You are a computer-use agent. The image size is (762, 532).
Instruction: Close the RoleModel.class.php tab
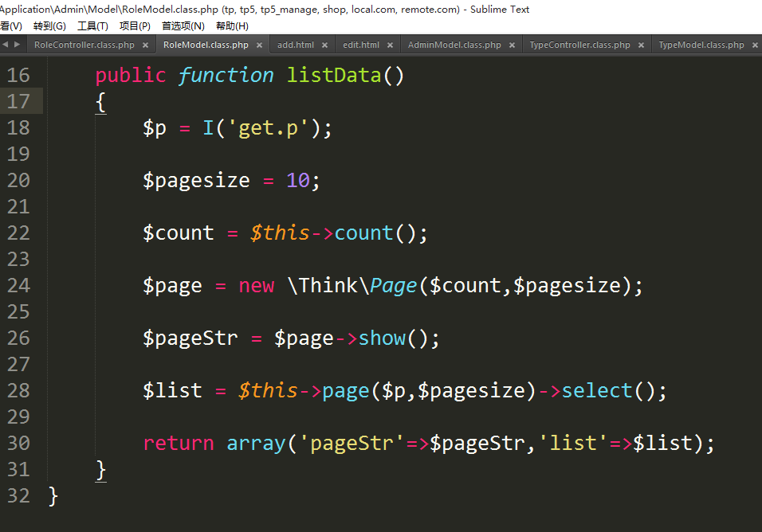(x=259, y=45)
